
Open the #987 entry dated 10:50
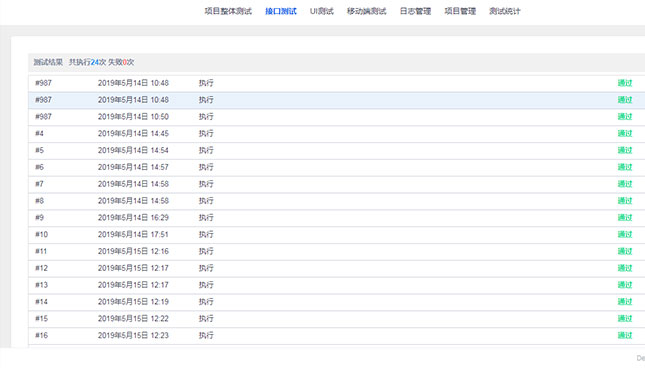click(x=336, y=117)
